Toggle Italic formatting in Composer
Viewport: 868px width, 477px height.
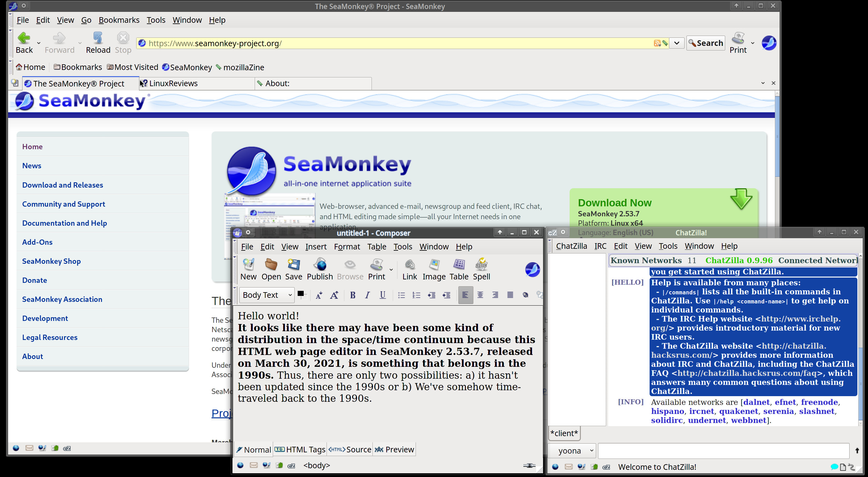367,295
